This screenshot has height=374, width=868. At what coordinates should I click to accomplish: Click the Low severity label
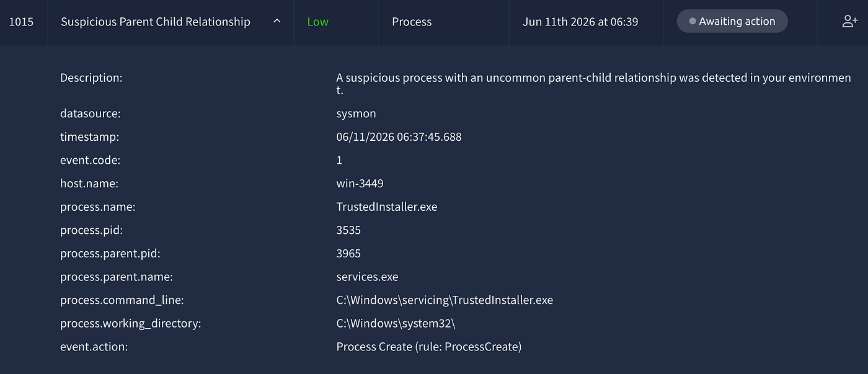click(317, 22)
